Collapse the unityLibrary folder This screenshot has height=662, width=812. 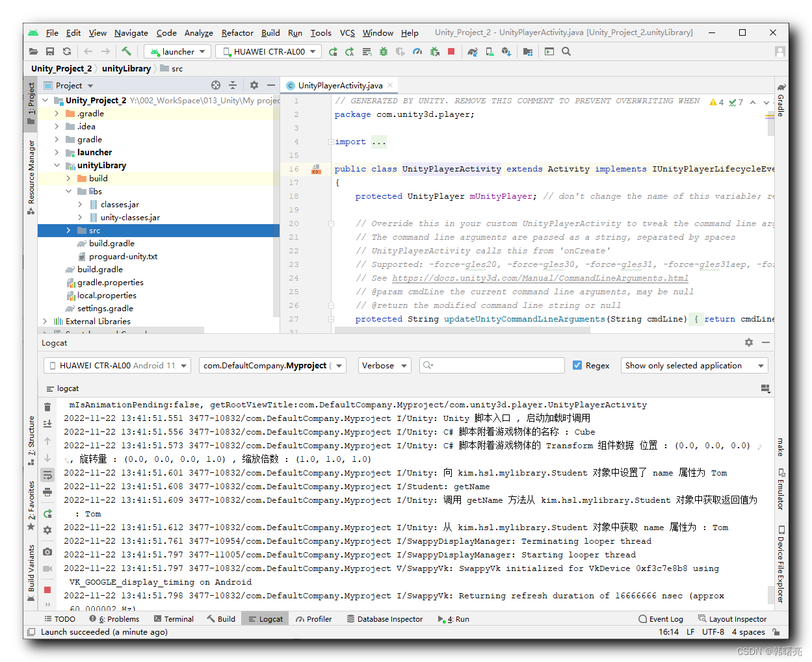click(57, 165)
